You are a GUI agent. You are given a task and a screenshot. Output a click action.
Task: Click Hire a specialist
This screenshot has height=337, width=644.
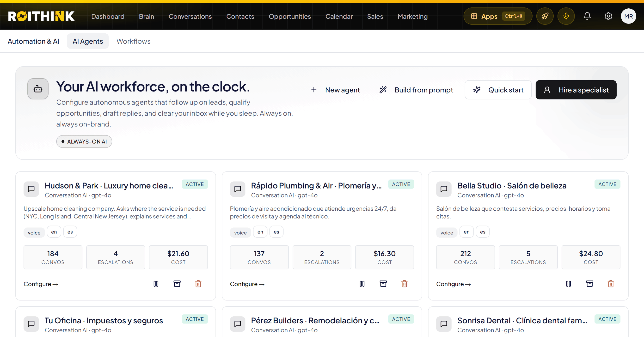coord(576,90)
